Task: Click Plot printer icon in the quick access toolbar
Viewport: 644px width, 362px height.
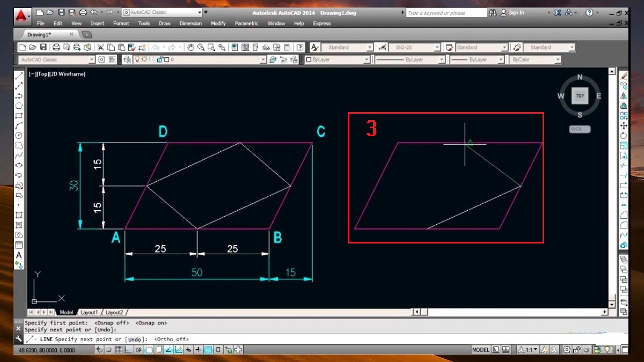Action: pyautogui.click(x=82, y=12)
